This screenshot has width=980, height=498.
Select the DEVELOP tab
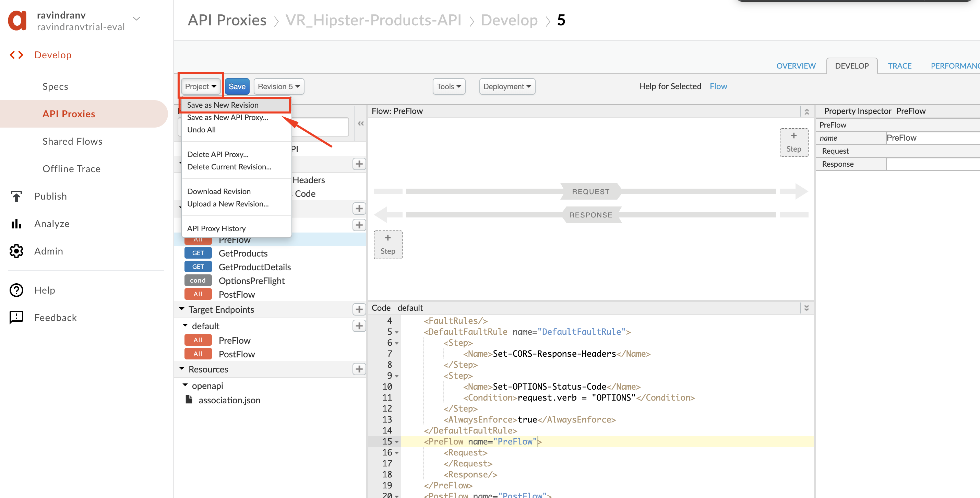(852, 66)
